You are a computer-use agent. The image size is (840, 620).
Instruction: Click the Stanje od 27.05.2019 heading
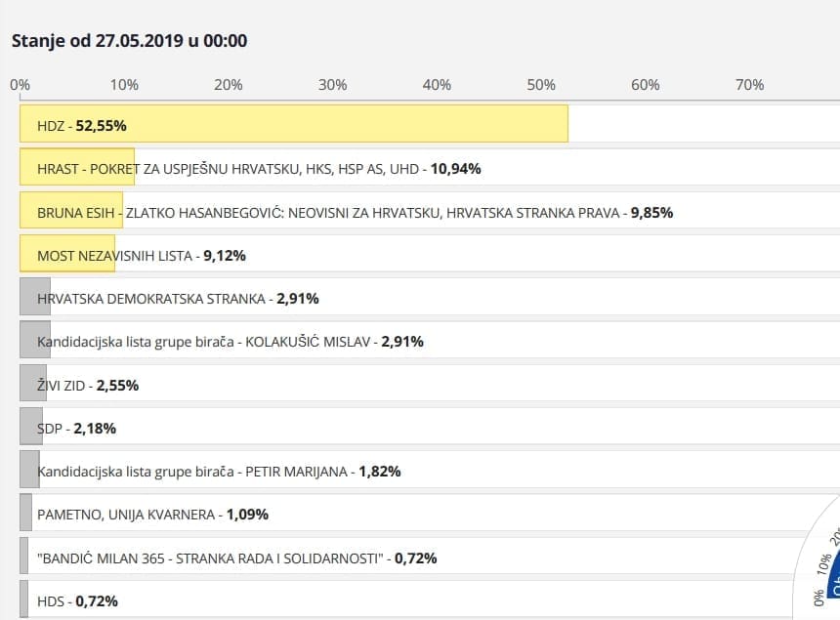pos(129,41)
